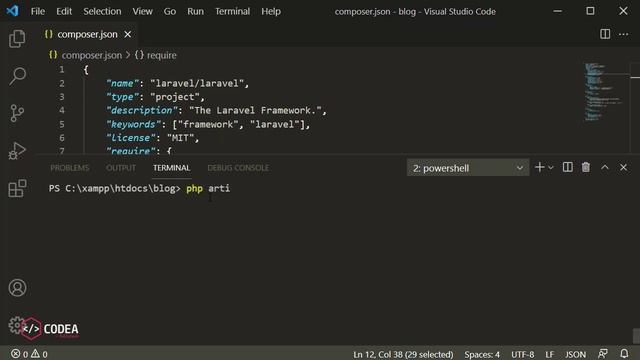Click the terminal command line 'php arti'

click(x=208, y=189)
